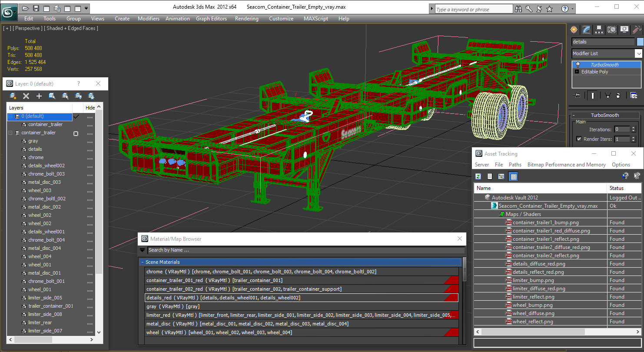Toggle the Render Iters checkbox
This screenshot has height=352, width=644.
[579, 139]
